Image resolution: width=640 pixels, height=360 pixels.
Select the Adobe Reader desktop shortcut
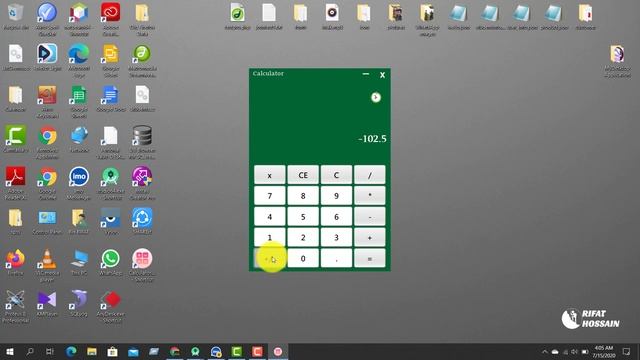[16, 182]
